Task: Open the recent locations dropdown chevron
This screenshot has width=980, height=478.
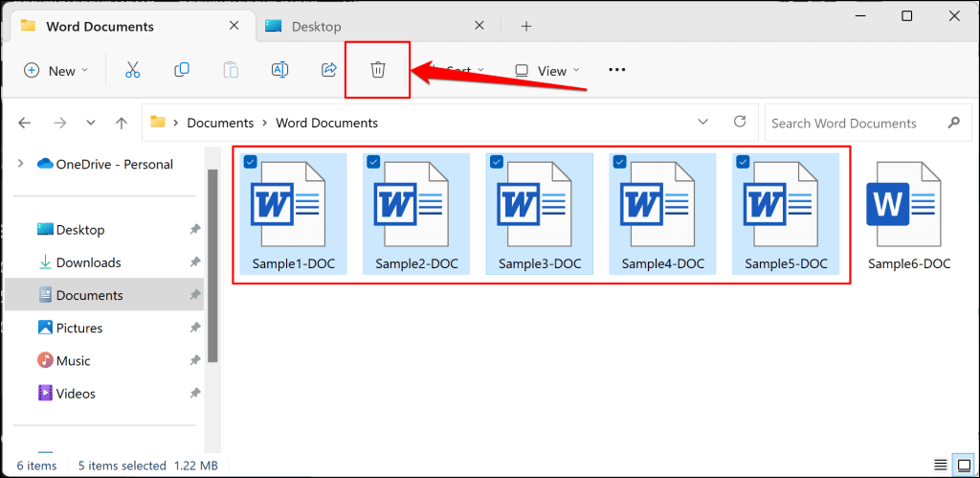Action: click(x=91, y=124)
